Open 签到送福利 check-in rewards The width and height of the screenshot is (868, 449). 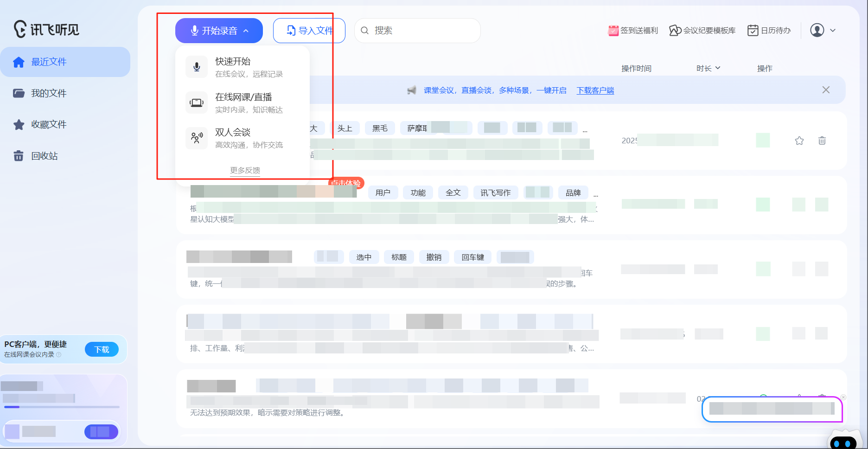coord(633,30)
